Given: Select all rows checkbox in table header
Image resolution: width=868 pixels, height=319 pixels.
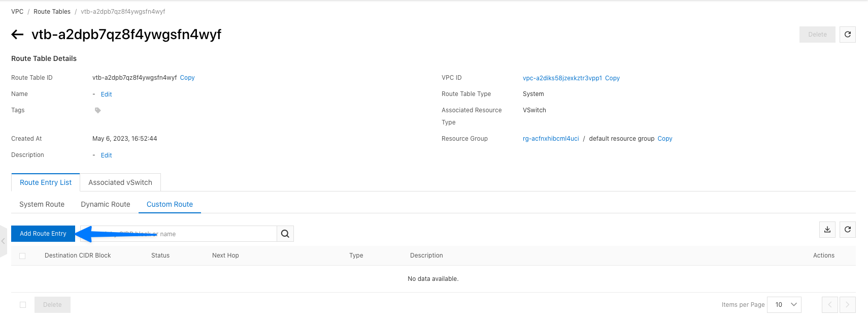Looking at the screenshot, I should click(x=22, y=256).
